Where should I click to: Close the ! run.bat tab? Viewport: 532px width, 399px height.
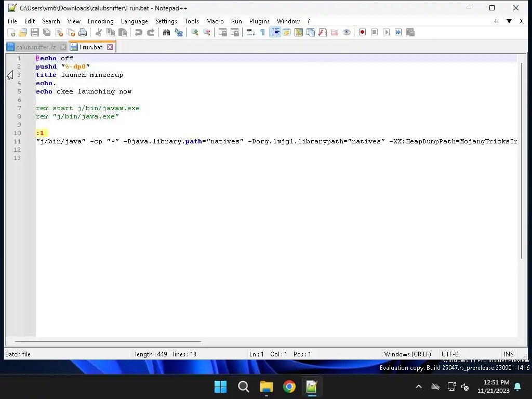(x=110, y=47)
